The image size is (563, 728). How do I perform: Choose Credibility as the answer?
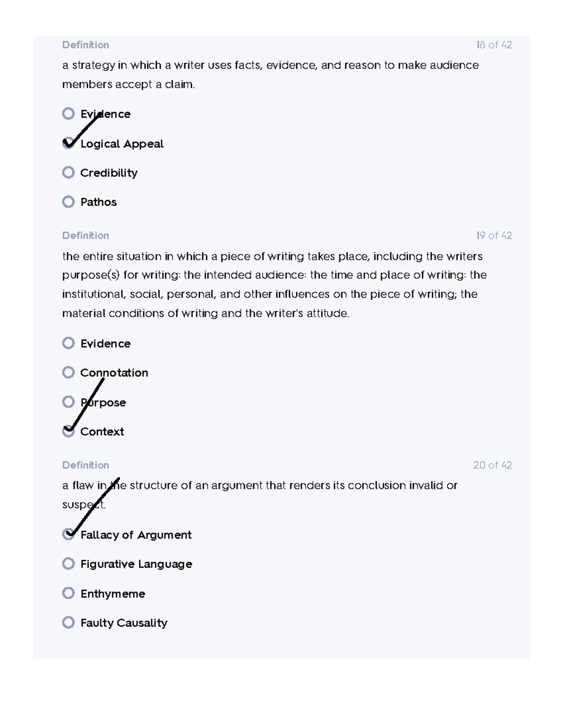68,173
